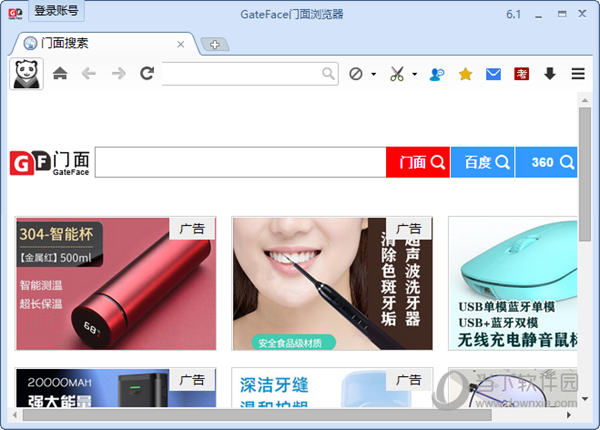This screenshot has height=430, width=600.
Task: Click 广告 label on 深洁牙缝 ad
Action: tap(409, 380)
